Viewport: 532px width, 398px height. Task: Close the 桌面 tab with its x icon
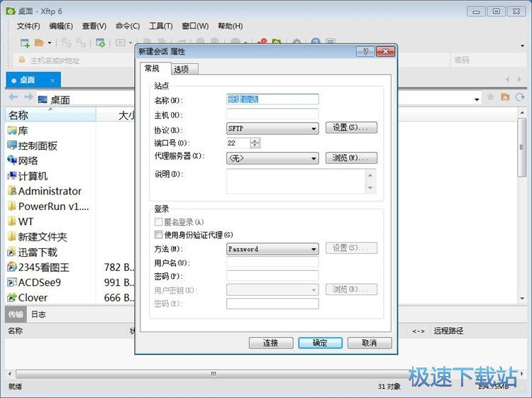(52, 80)
